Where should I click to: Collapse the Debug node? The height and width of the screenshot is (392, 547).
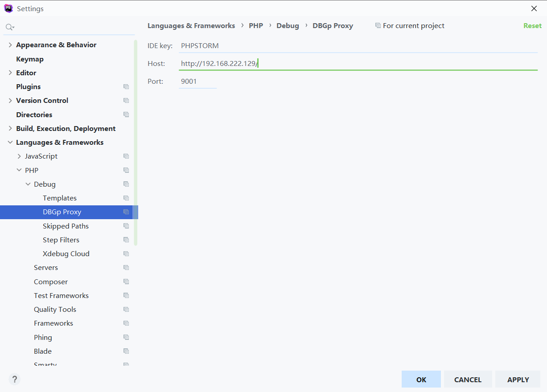(28, 184)
